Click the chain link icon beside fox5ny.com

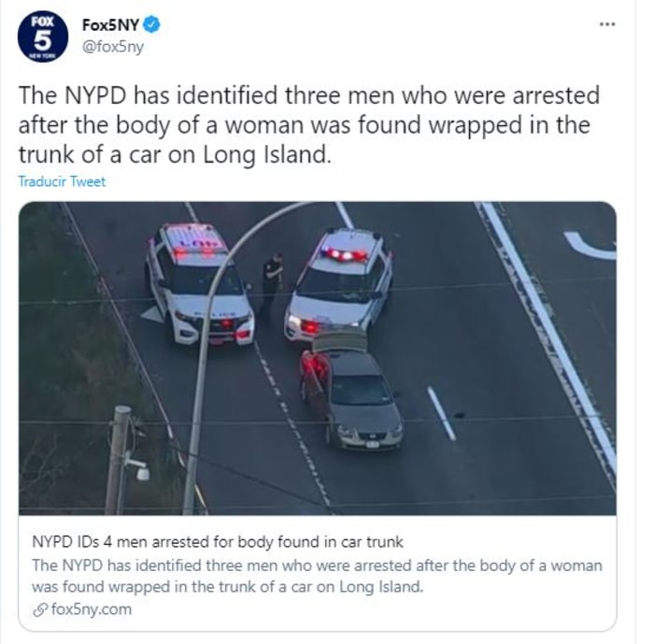[40, 609]
